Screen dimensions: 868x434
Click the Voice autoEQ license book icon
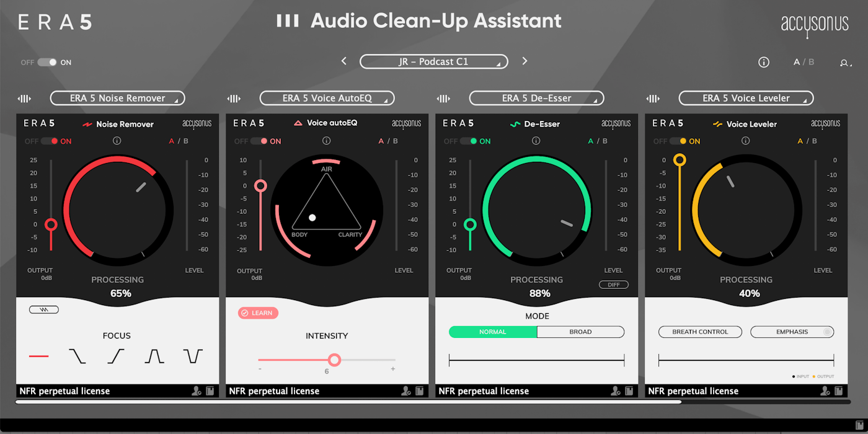tap(420, 391)
